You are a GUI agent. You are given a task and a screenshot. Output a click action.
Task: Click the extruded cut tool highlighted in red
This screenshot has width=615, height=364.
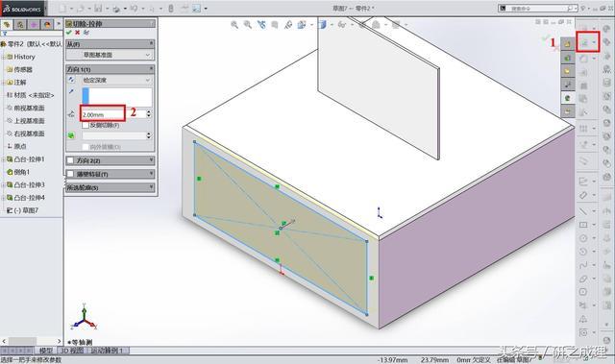coord(587,42)
